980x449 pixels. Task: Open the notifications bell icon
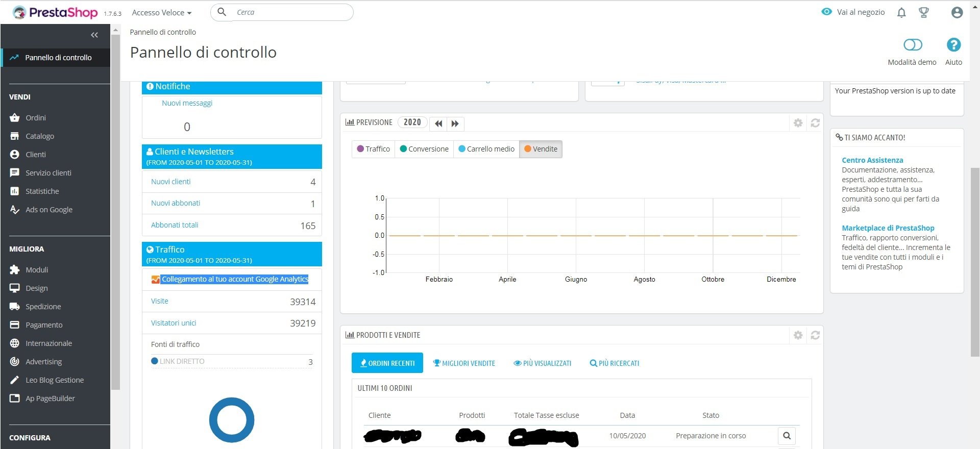click(901, 13)
